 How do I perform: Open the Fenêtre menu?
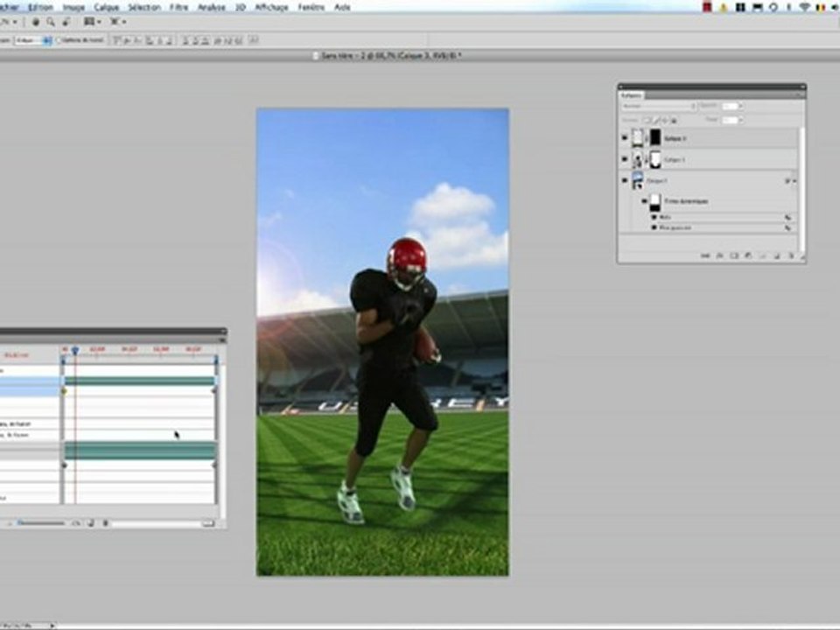click(x=311, y=8)
